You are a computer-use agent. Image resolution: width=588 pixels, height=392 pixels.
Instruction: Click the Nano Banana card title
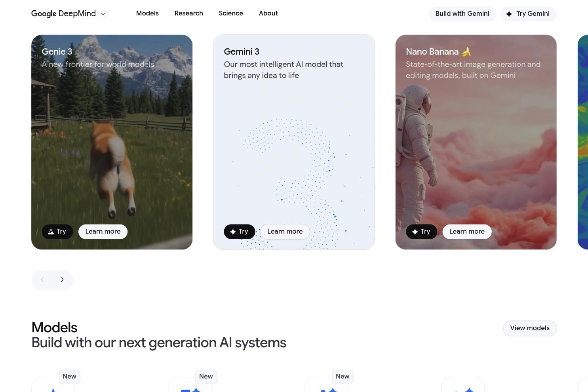439,51
